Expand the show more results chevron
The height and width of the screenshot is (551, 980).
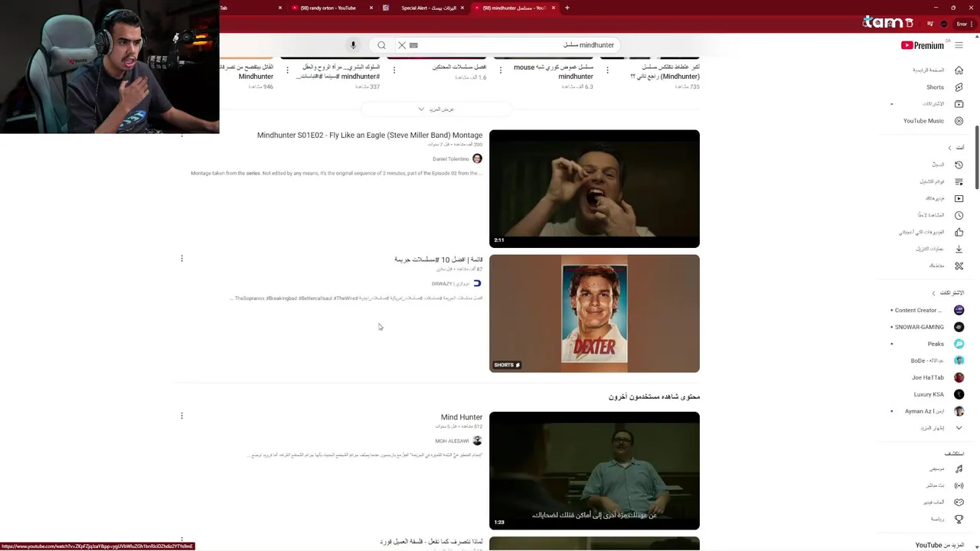[x=421, y=109]
